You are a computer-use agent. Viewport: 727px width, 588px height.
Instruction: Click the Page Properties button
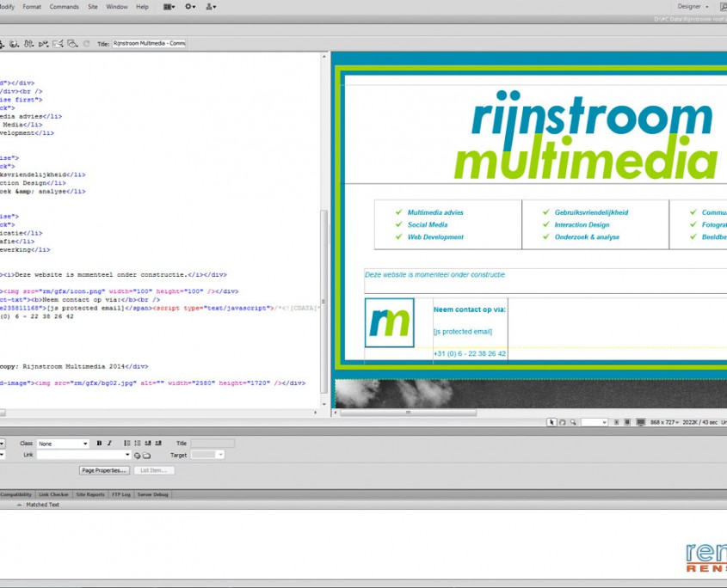coord(104,470)
